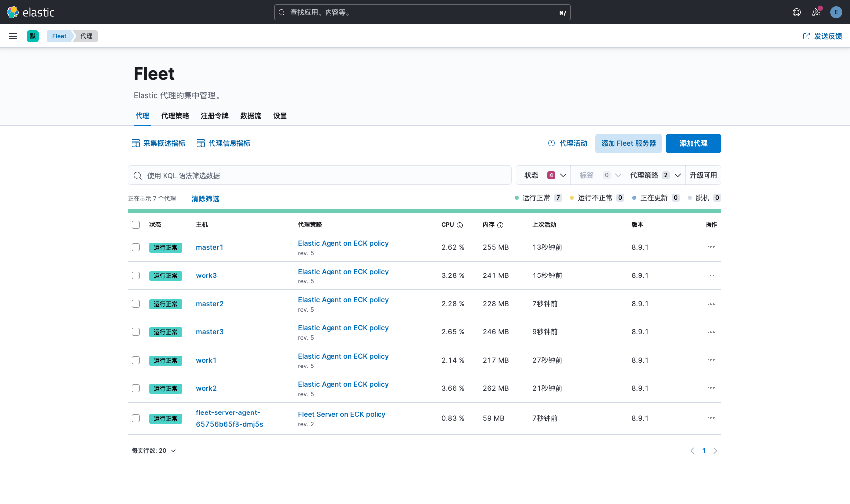Open the help menu icon

[797, 12]
